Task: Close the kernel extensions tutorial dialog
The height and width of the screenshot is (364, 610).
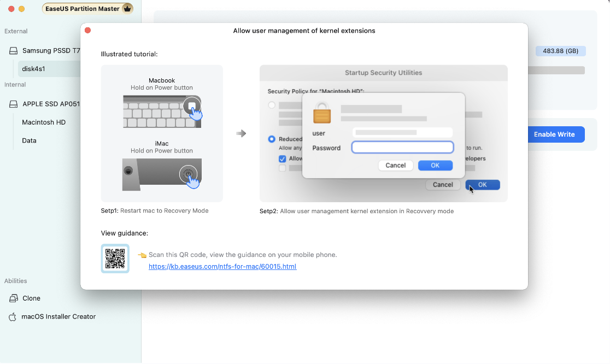Action: [88, 31]
